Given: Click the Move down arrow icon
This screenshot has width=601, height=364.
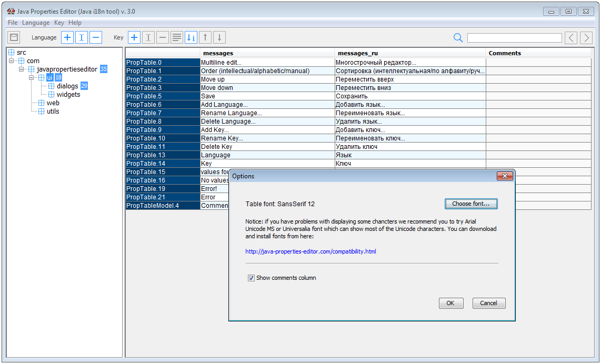Looking at the screenshot, I should pyautogui.click(x=219, y=37).
